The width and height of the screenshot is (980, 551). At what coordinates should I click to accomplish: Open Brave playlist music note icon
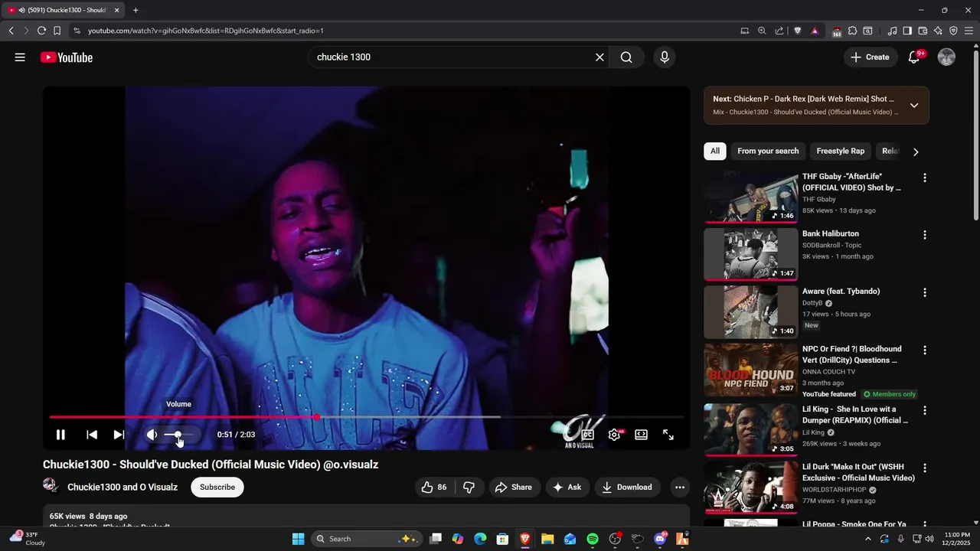click(892, 31)
